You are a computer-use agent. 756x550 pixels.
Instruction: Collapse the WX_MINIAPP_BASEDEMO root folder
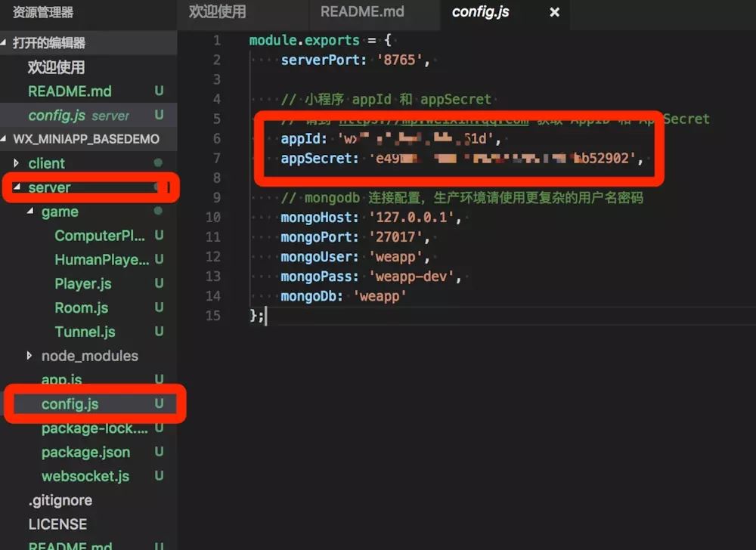[x=85, y=139]
